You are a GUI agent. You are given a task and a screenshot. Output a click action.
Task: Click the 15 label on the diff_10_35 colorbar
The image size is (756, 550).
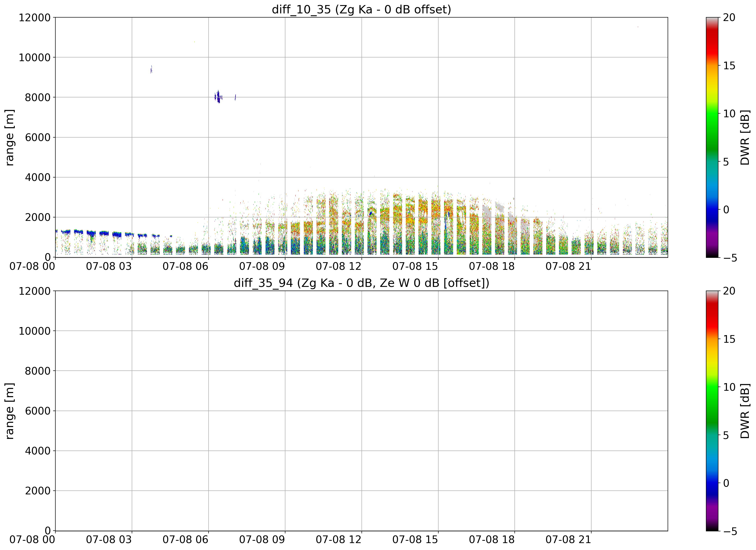click(729, 66)
